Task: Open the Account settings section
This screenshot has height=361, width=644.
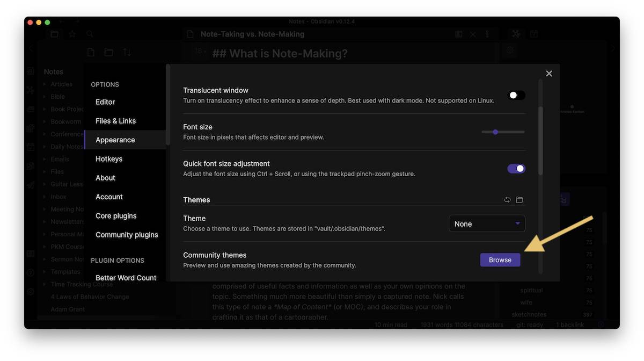Action: coord(109,197)
